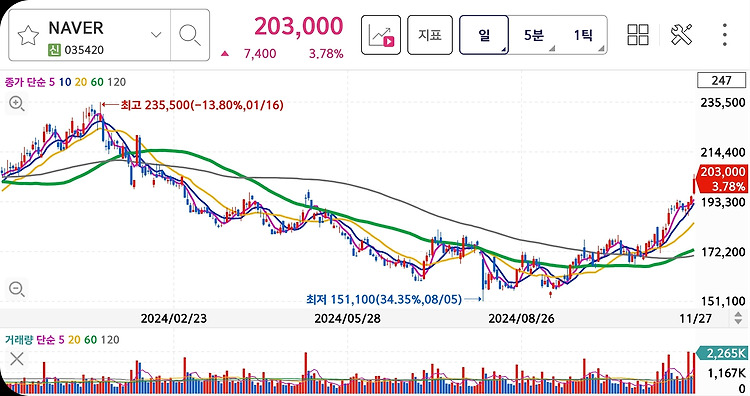Click the 235,500 price axis label
The width and height of the screenshot is (750, 396).
point(723,102)
